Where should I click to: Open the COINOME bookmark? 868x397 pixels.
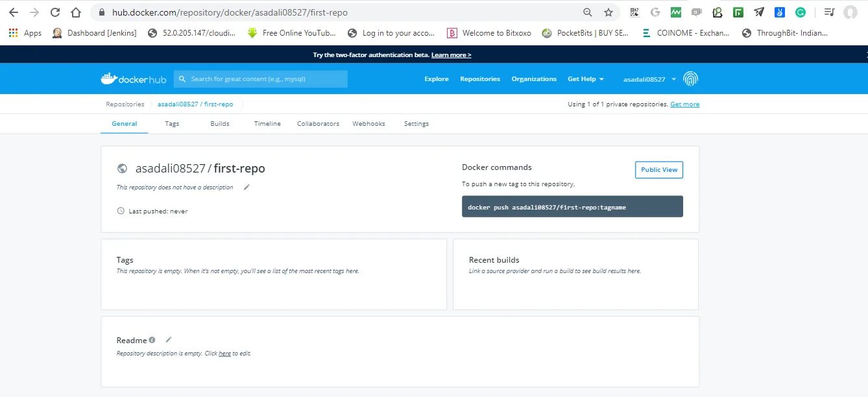[x=686, y=33]
